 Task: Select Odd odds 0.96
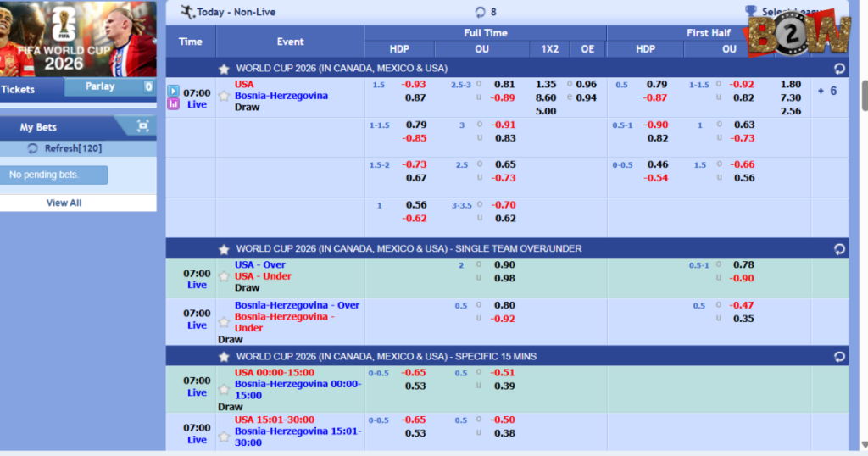pos(587,85)
